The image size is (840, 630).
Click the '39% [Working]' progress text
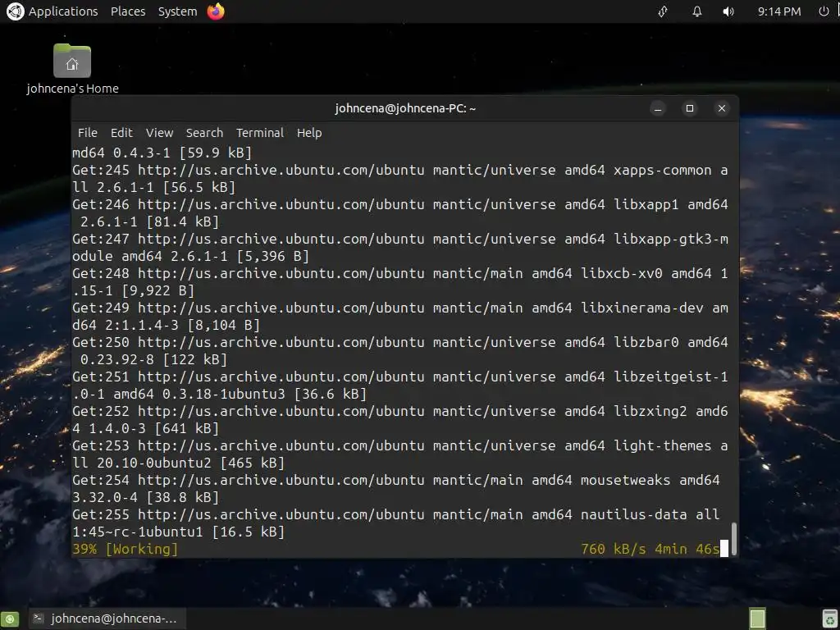pos(125,549)
